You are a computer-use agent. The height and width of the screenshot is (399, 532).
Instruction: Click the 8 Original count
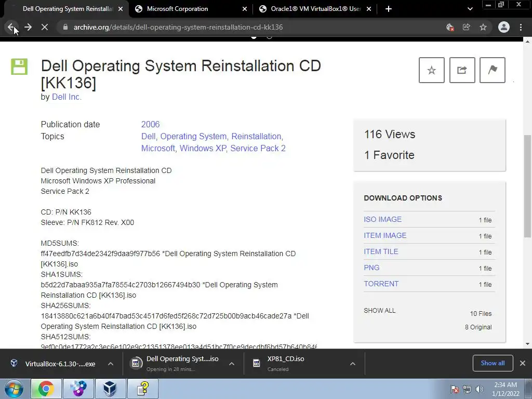coord(478,327)
